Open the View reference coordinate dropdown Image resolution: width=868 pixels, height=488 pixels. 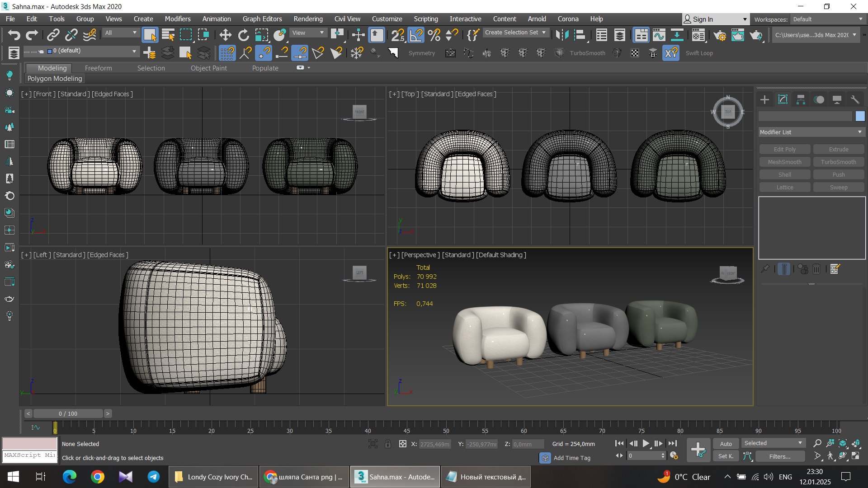click(308, 33)
